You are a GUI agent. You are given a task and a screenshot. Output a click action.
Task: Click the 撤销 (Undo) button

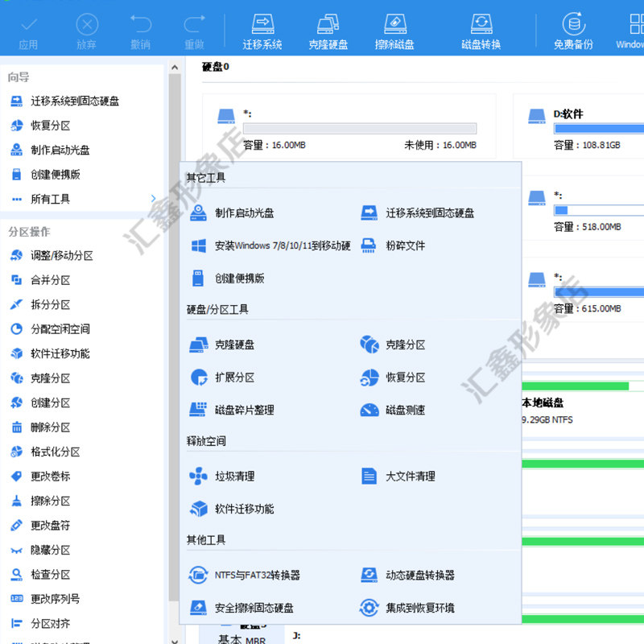point(140,32)
